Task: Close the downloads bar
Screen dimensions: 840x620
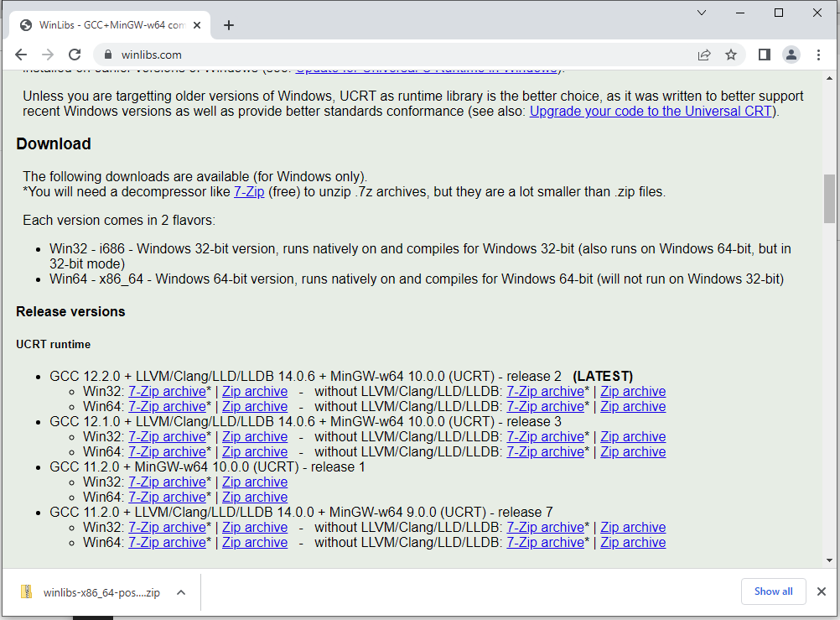Action: point(822,591)
